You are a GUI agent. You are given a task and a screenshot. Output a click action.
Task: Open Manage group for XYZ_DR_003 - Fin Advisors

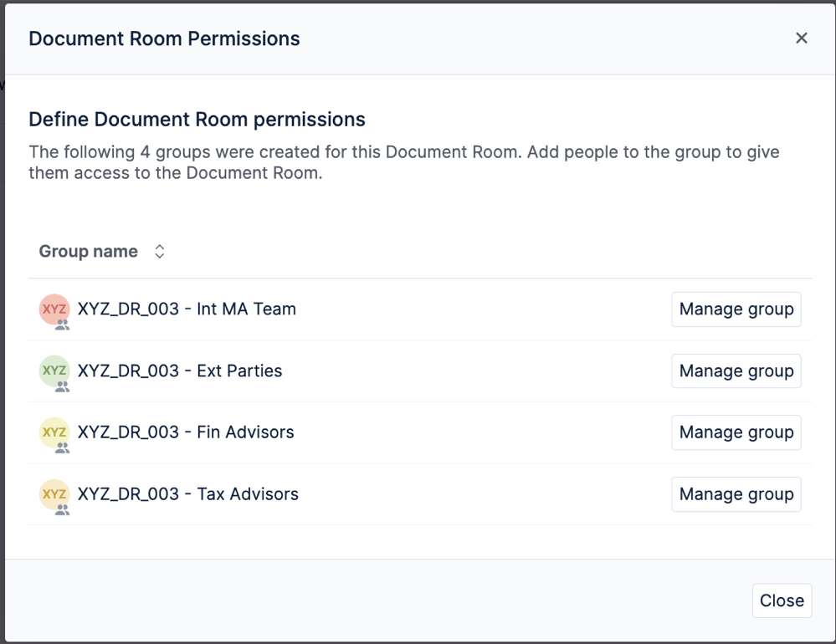click(x=736, y=432)
